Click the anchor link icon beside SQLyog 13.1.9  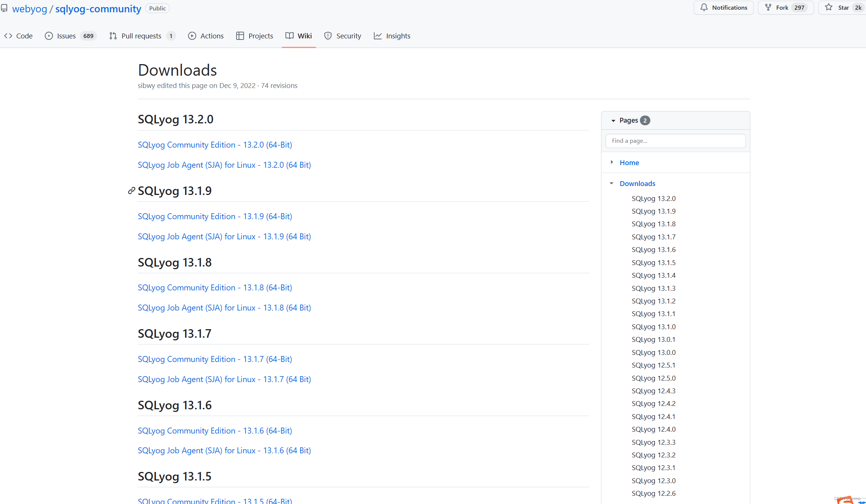point(131,191)
